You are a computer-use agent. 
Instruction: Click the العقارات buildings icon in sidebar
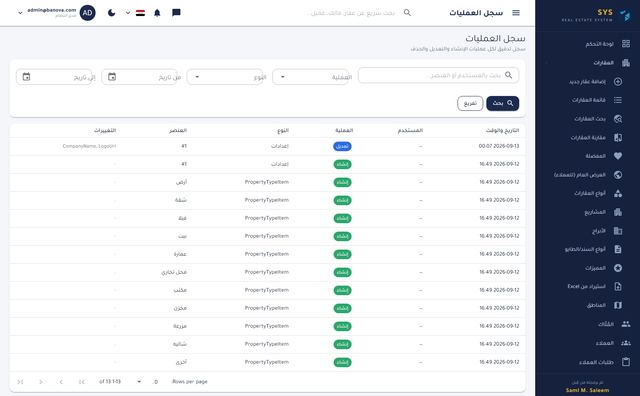(626, 62)
